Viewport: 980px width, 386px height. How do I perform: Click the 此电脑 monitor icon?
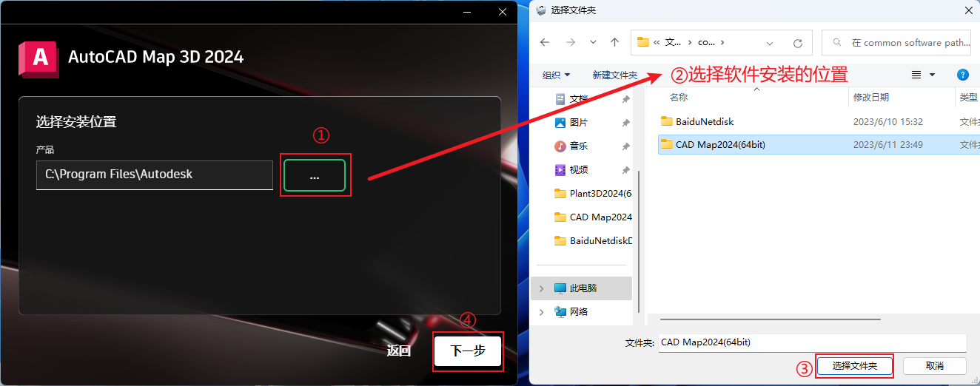pos(560,288)
